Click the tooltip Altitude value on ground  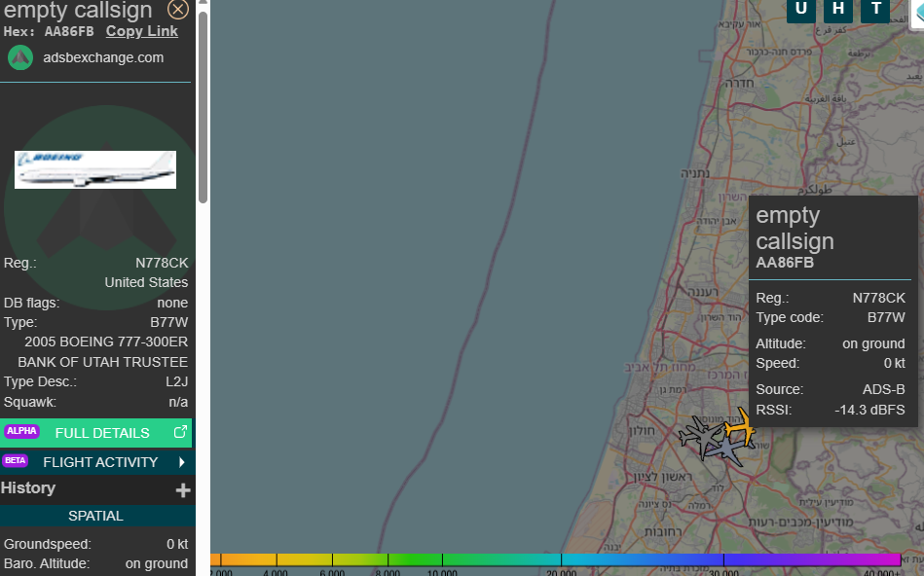[x=874, y=344]
